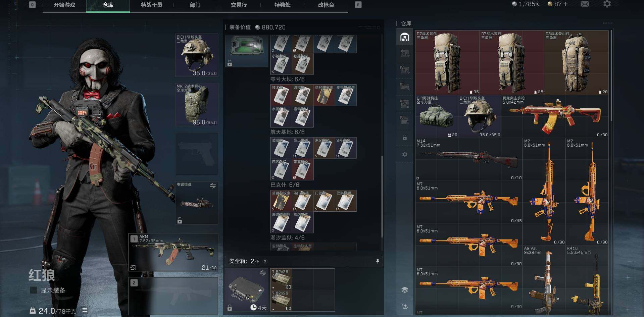Select the safe box case thumbnail

tap(247, 290)
